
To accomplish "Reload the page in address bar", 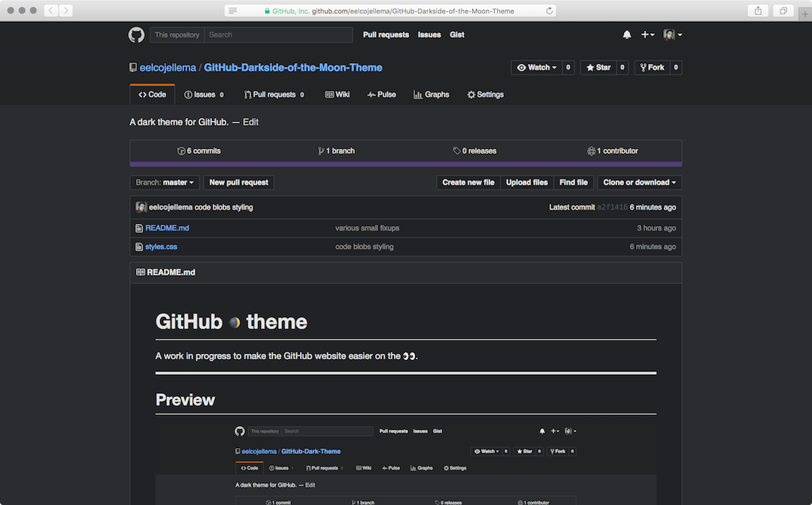I will click(x=549, y=11).
